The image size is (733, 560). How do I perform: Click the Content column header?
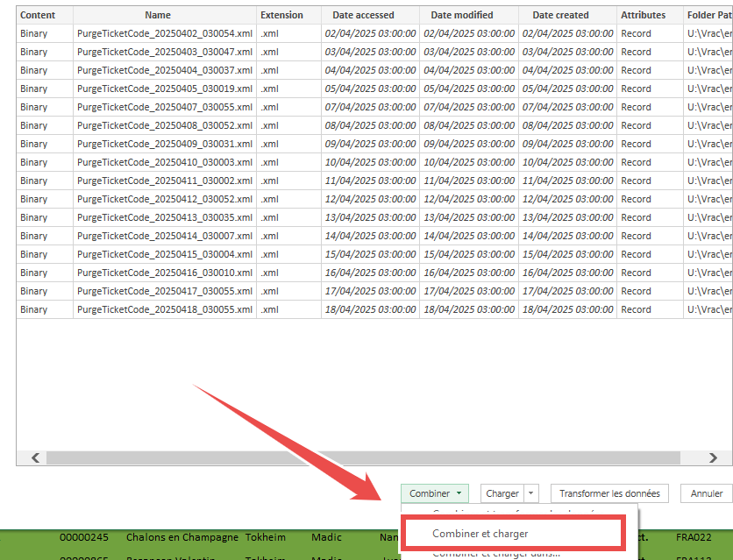pyautogui.click(x=38, y=15)
